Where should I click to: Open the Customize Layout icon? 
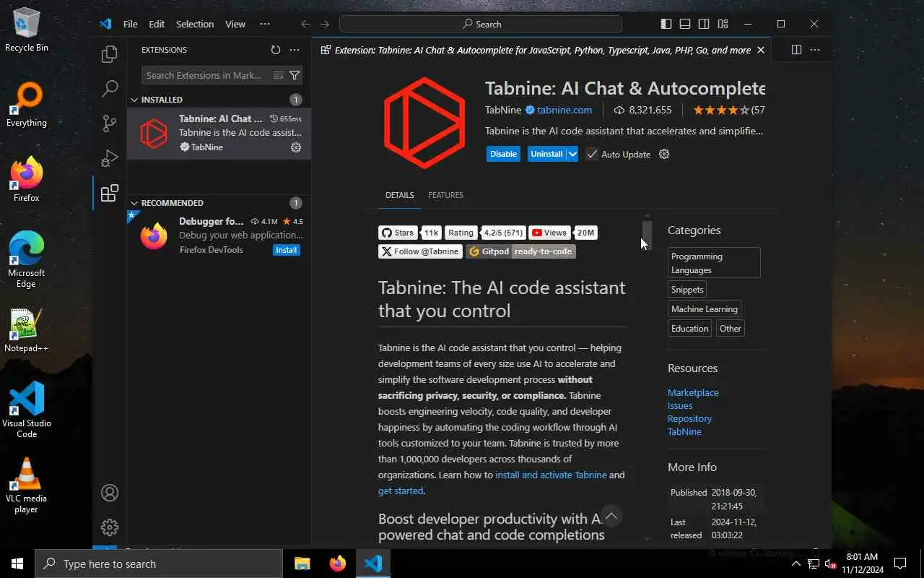[723, 24]
